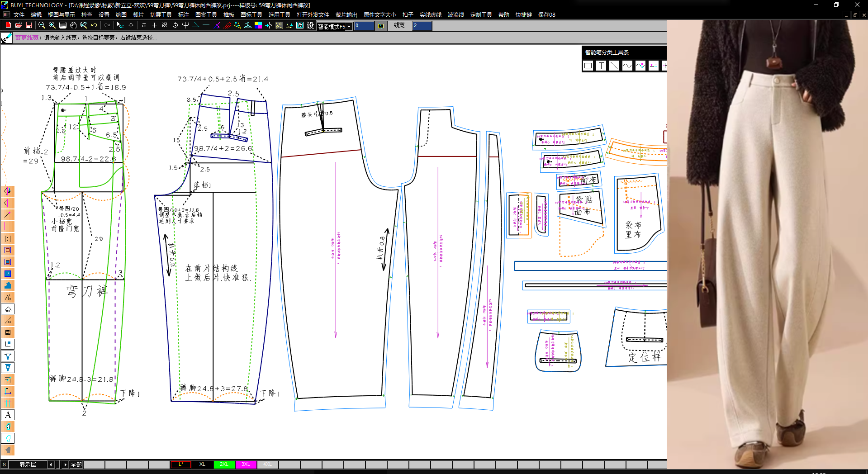Open the 裁片输出 menu
Screen dimensions: 868x474
pyautogui.click(x=346, y=14)
